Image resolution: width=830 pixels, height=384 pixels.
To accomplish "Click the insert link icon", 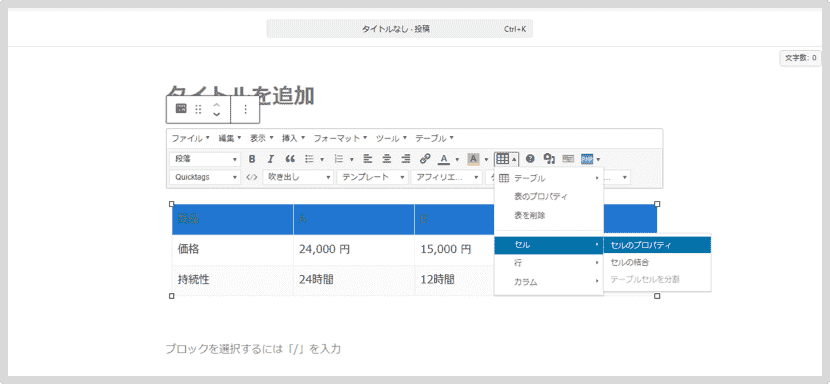I will click(x=425, y=159).
